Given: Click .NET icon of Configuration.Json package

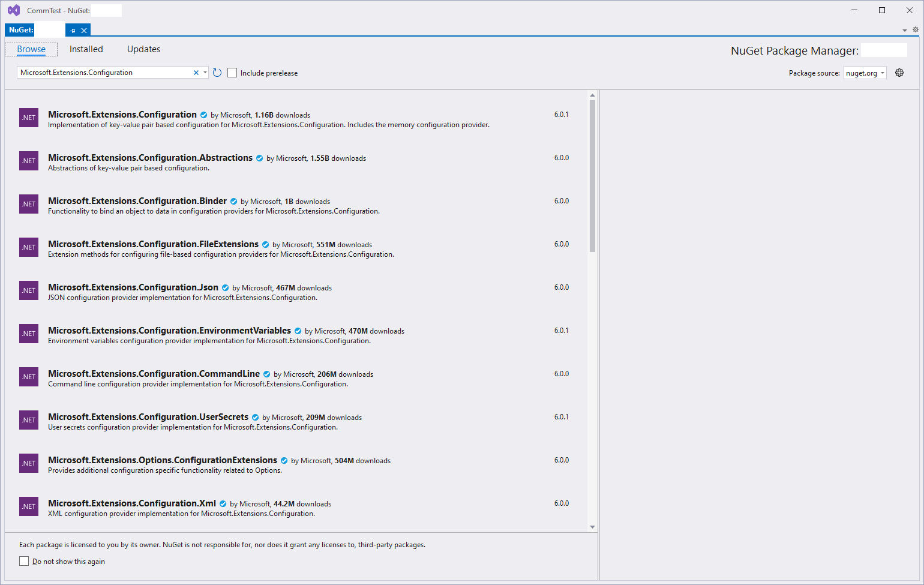Looking at the screenshot, I should (29, 290).
